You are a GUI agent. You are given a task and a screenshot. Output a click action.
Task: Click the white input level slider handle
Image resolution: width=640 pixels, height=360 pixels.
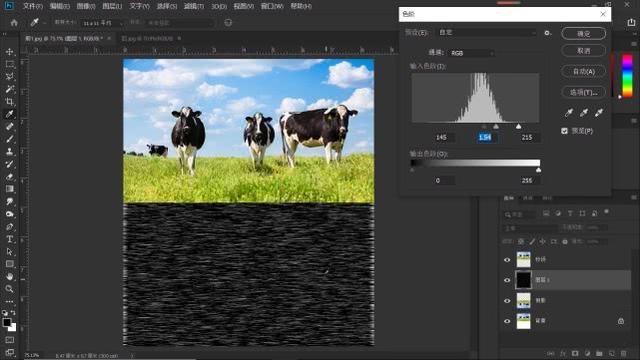[x=518, y=127]
